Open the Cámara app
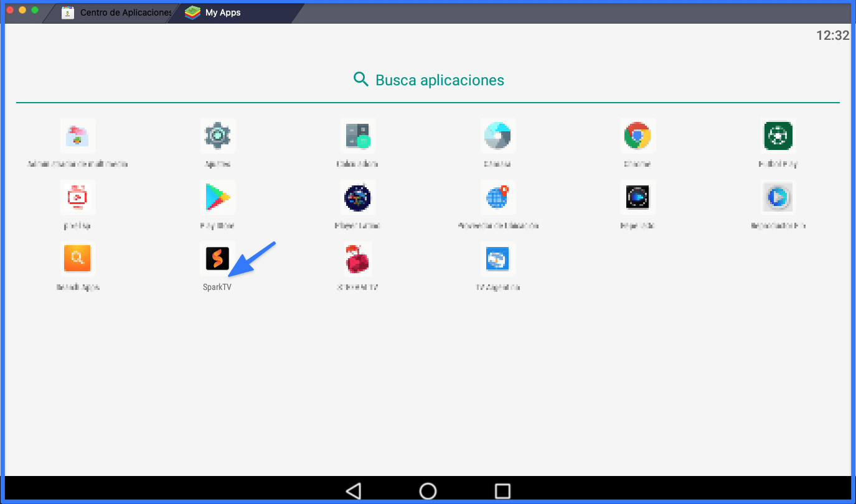The height and width of the screenshot is (504, 856). [498, 136]
